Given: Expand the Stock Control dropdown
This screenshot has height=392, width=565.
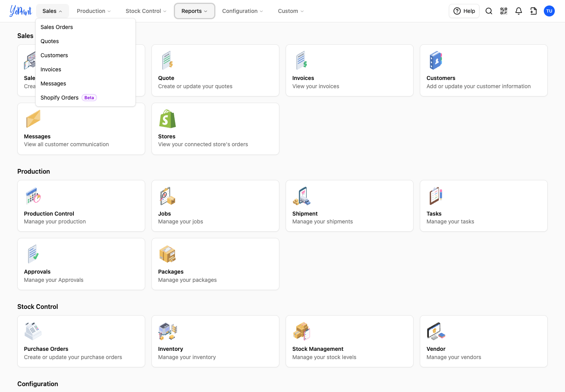Looking at the screenshot, I should 146,11.
